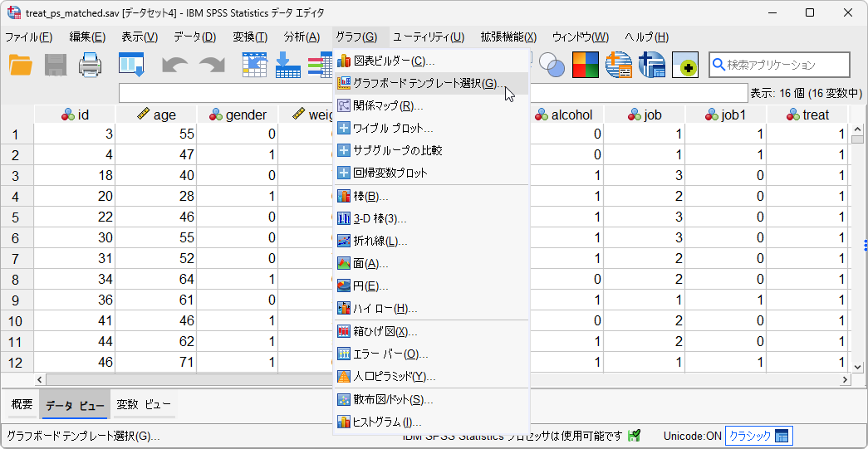Viewport: 868px width, 449px height.
Task: Select the job1 column header
Action: point(726,115)
